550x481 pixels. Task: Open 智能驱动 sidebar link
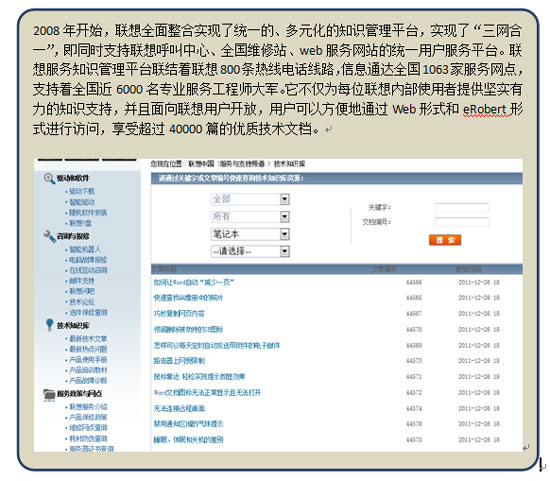82,202
